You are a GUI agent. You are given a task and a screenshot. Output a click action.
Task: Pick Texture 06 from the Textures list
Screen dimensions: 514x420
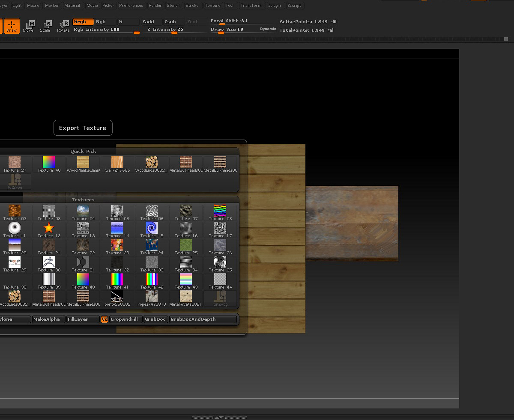pos(152,213)
